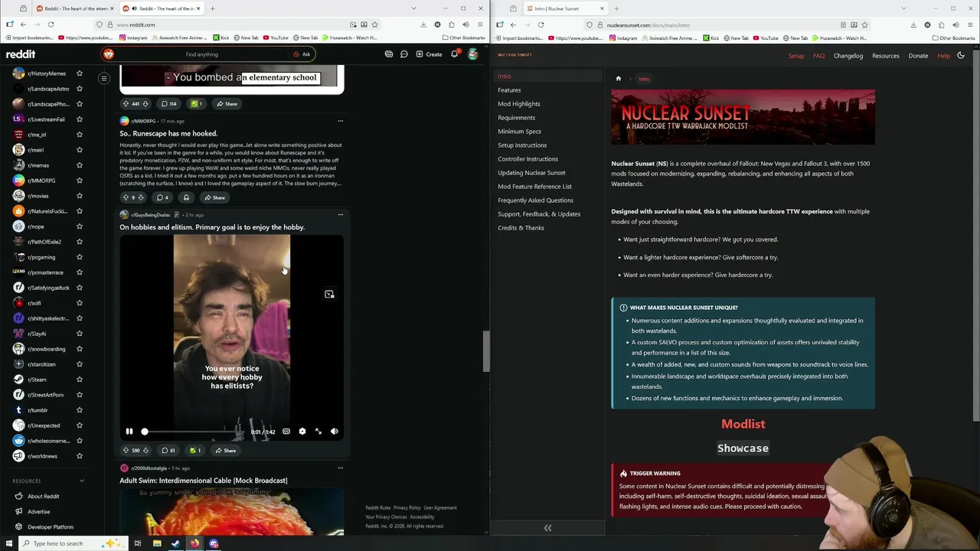Click the Ask button in Reddit search

[302, 54]
